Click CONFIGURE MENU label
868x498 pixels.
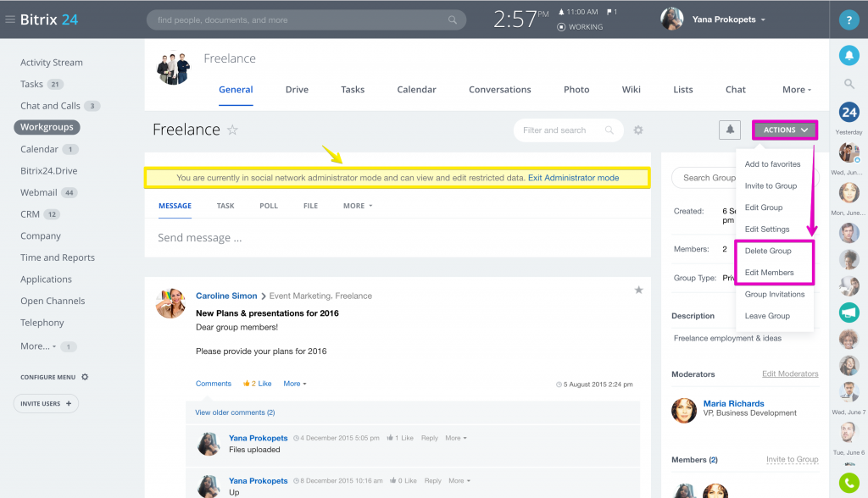coord(47,377)
